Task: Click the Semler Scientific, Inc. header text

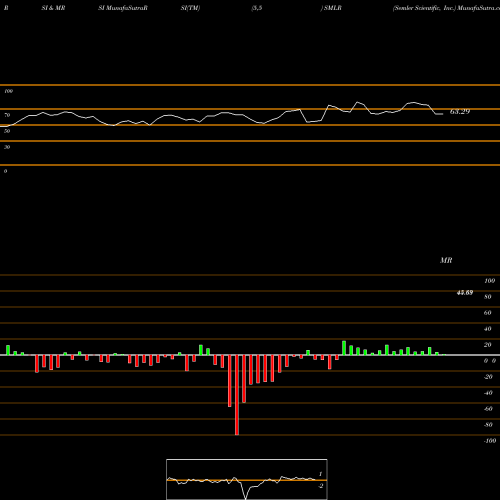Action: tap(424, 8)
